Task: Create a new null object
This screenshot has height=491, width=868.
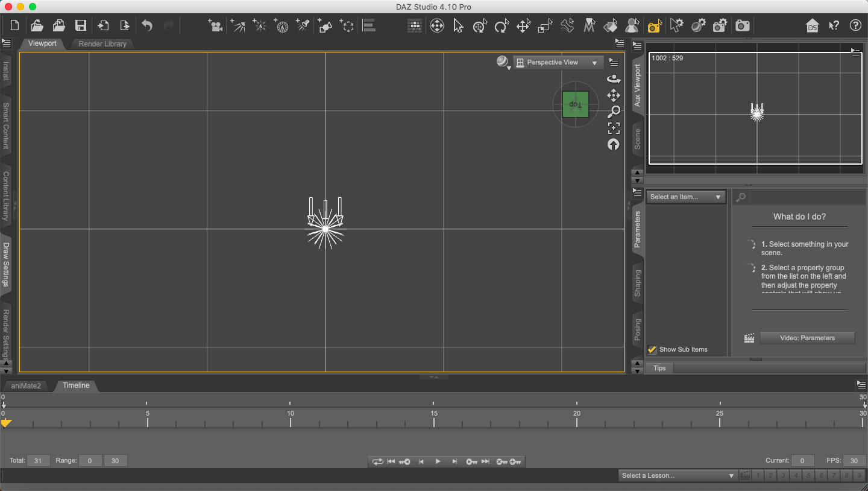Action: tap(347, 25)
